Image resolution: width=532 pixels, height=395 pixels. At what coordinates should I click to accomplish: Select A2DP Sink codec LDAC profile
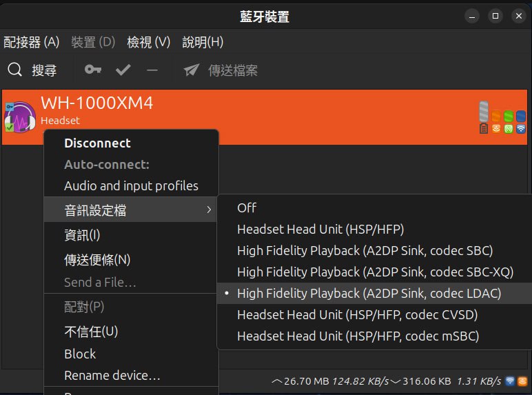click(x=374, y=294)
